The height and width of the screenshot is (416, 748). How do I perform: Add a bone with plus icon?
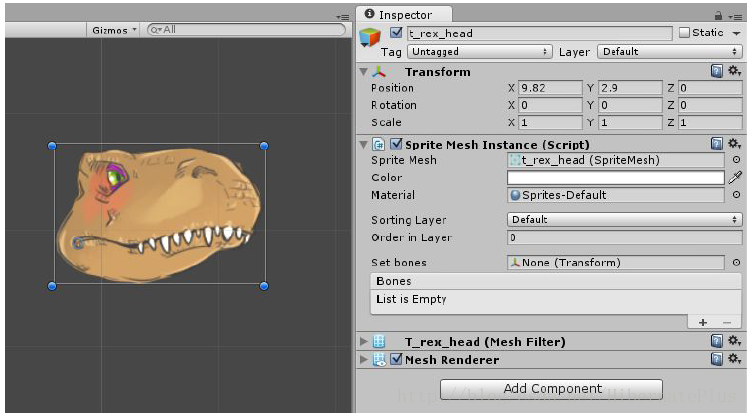click(703, 322)
